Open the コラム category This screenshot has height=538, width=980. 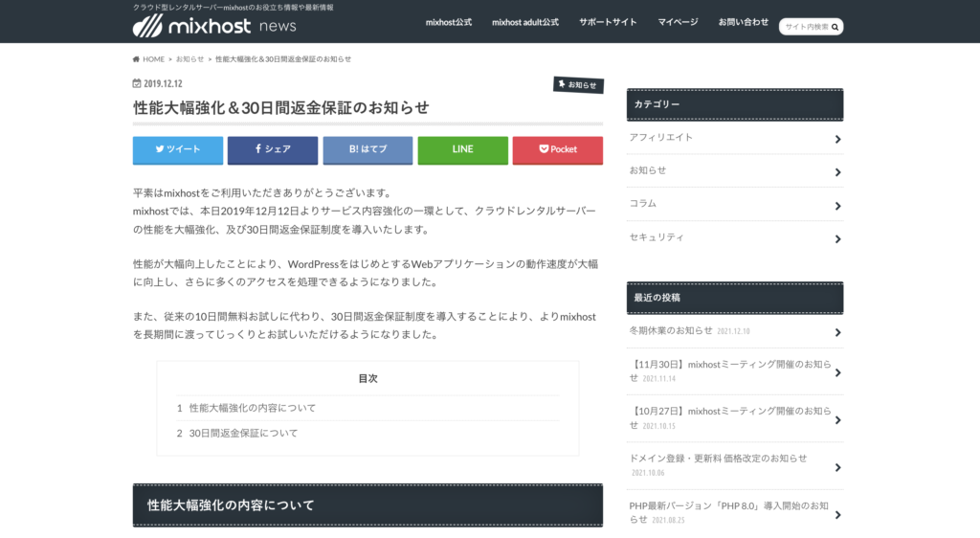(x=642, y=204)
